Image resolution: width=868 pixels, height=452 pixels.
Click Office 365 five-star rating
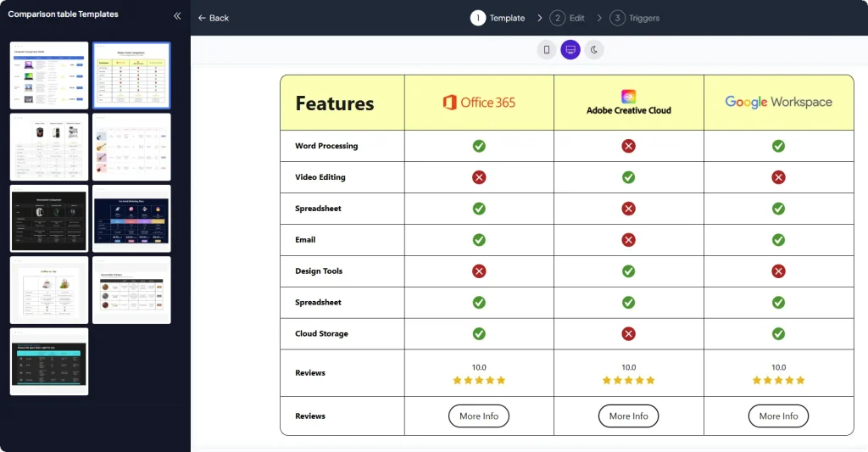(479, 380)
